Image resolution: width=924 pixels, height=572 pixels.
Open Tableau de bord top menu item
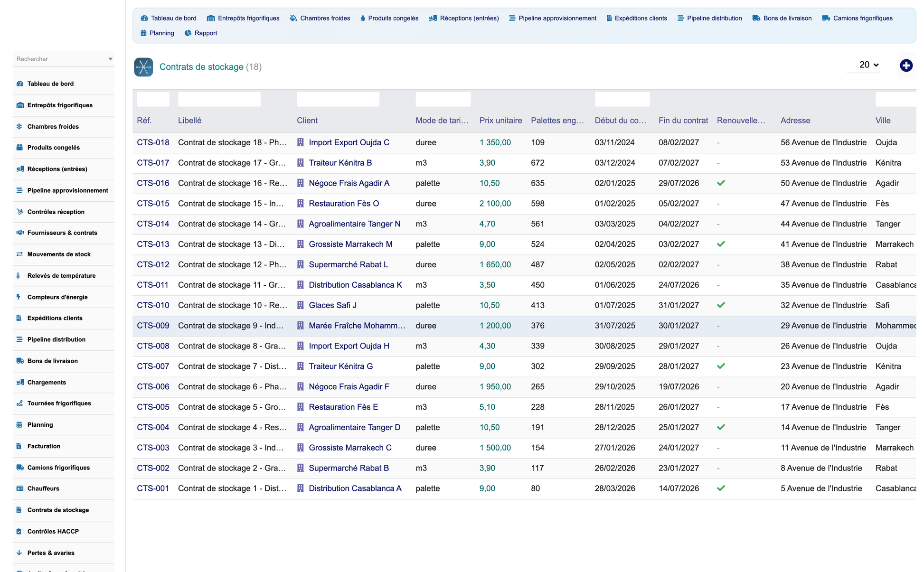click(169, 18)
